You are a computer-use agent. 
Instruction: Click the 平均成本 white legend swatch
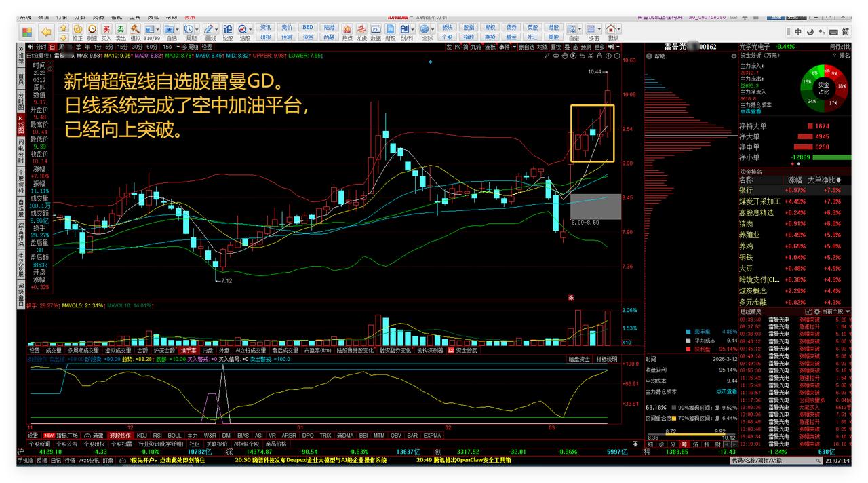pos(688,341)
